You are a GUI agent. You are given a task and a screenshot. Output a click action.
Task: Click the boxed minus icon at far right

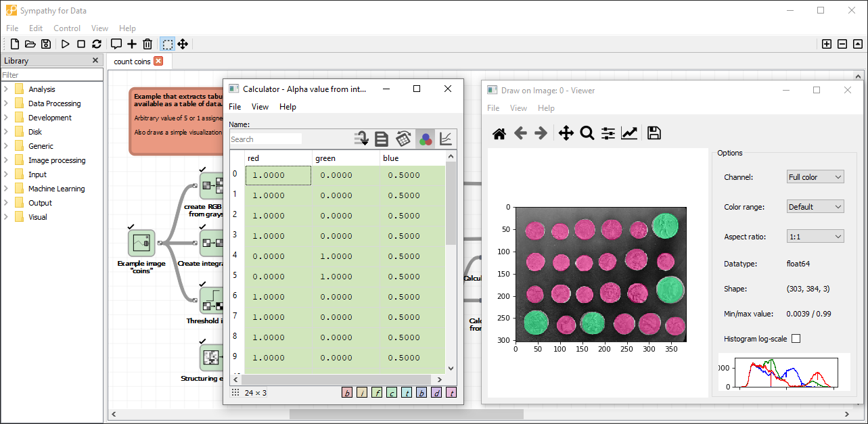[x=842, y=44]
